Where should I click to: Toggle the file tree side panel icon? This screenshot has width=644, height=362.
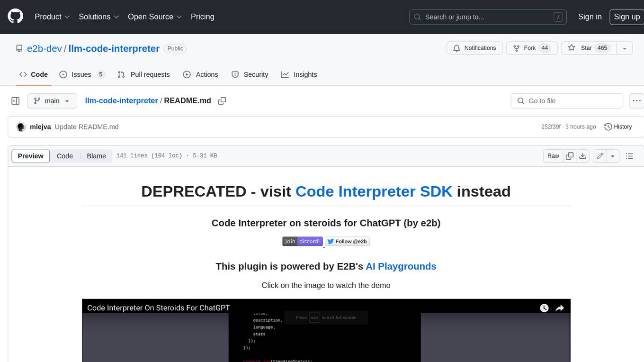pos(15,101)
